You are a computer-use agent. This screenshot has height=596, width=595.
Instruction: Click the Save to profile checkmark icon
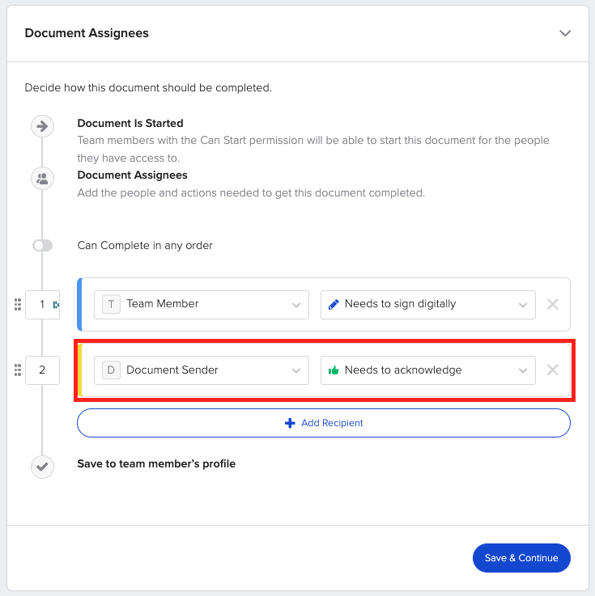42,466
